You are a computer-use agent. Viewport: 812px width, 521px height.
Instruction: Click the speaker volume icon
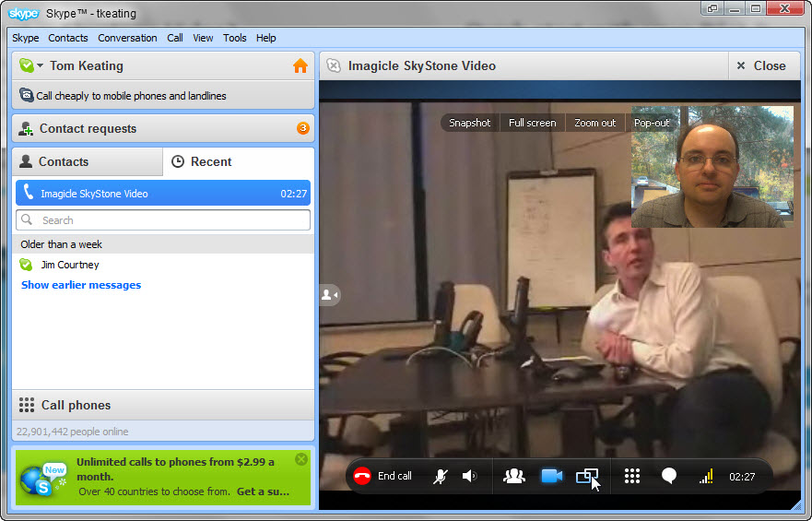[x=469, y=476]
